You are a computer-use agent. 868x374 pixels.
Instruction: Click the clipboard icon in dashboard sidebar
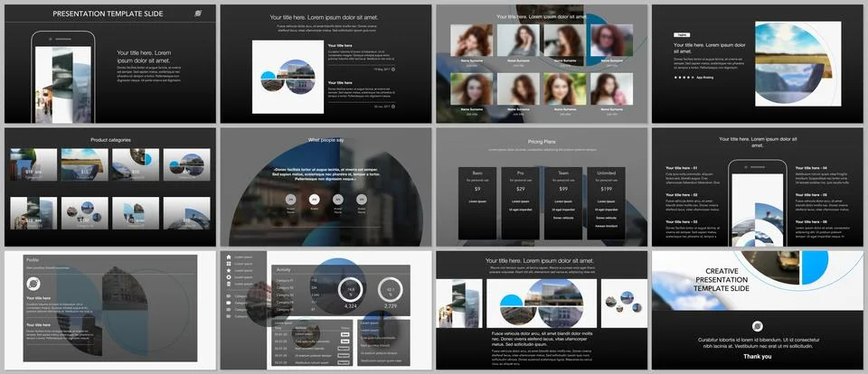point(229,284)
